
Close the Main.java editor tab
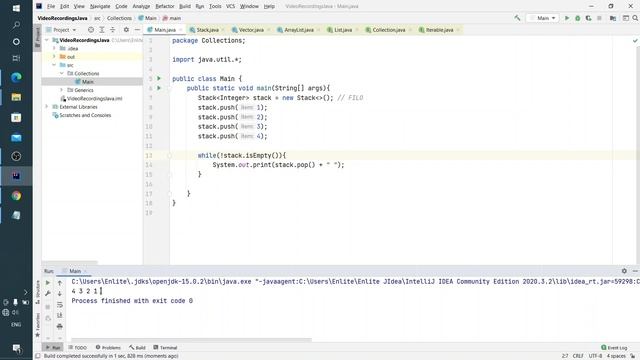[x=180, y=30]
